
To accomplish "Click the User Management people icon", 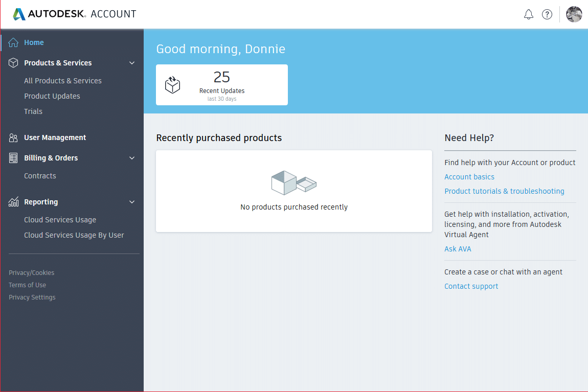I will coord(13,137).
